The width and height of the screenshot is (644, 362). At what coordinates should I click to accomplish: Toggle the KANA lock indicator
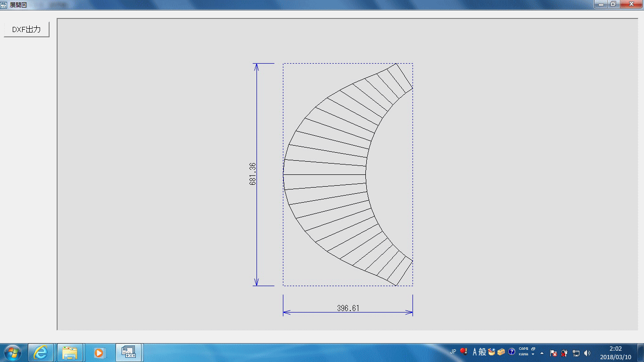tap(523, 354)
